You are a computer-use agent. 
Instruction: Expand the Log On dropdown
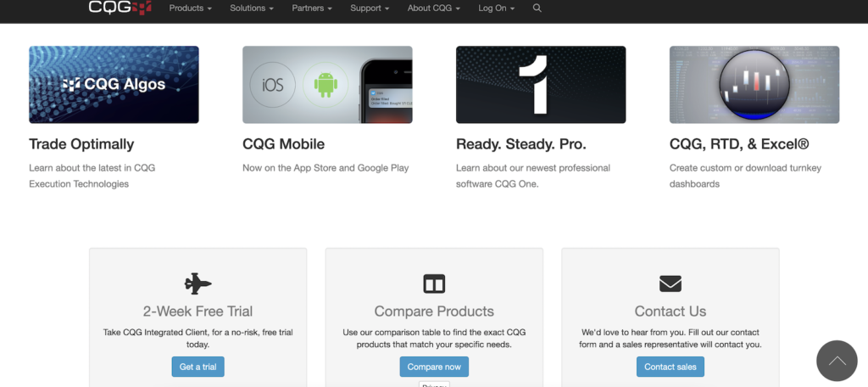(496, 8)
